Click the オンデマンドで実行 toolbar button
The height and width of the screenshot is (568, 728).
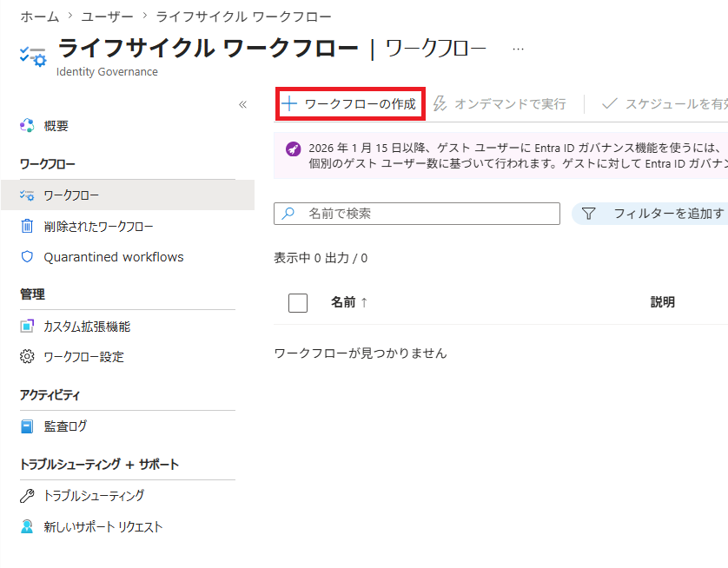click(x=500, y=103)
